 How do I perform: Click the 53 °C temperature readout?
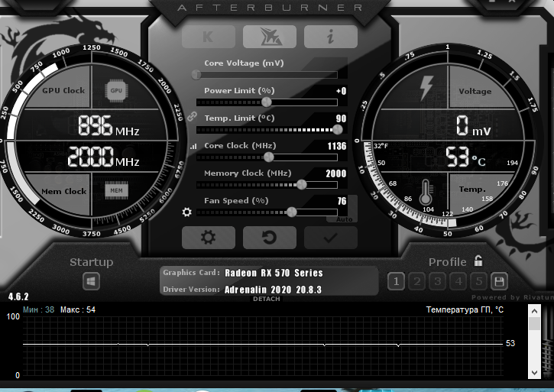[x=465, y=157]
